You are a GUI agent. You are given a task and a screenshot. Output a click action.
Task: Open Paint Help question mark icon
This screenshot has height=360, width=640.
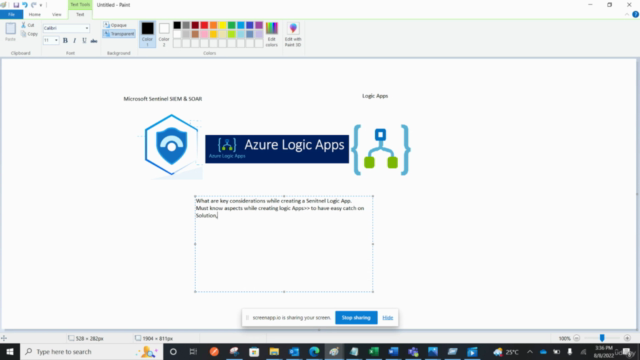(x=636, y=14)
